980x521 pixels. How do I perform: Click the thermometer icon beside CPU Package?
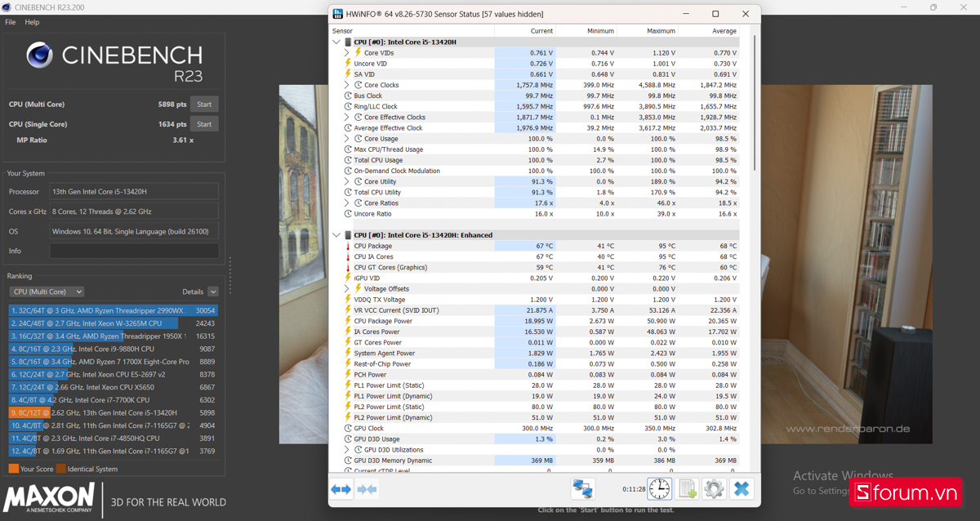coord(349,246)
